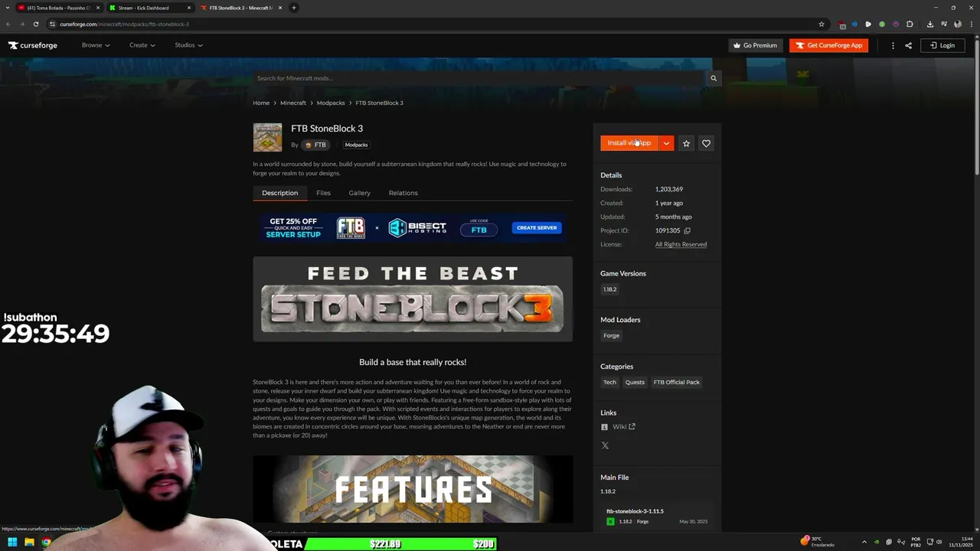
Task: Switch to the Gallery tab
Action: tap(359, 193)
